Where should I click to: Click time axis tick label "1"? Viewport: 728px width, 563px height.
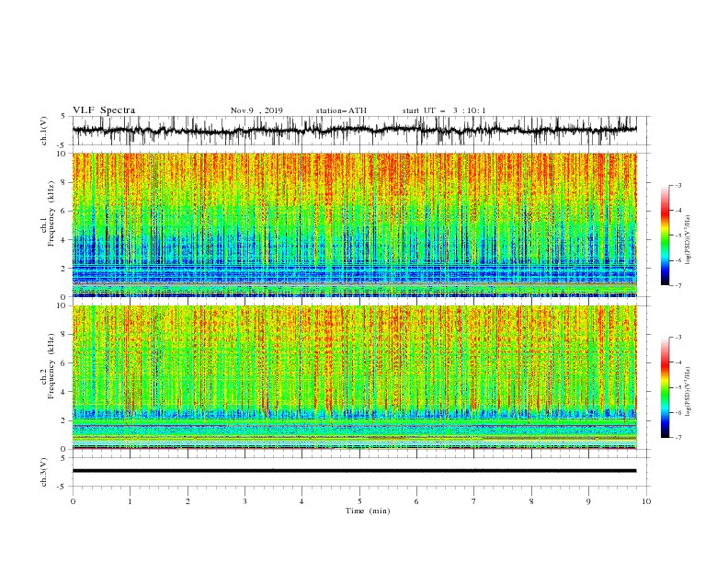[130, 501]
